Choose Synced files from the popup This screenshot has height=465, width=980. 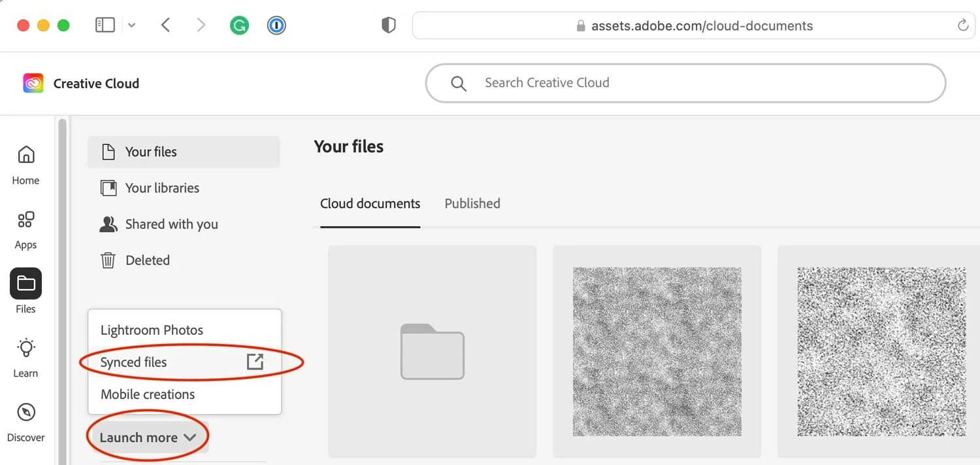pos(185,362)
